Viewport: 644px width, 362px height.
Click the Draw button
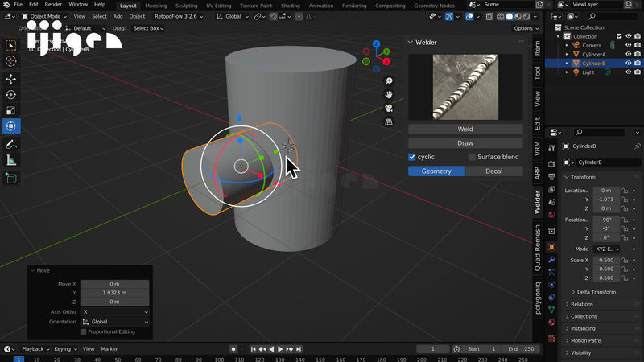pyautogui.click(x=465, y=142)
